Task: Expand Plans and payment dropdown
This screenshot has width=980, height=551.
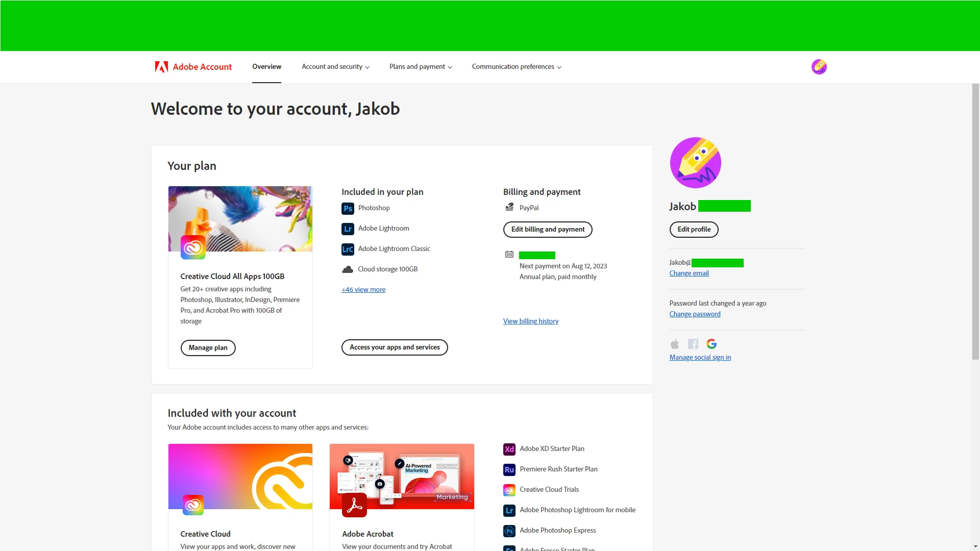Action: pos(421,67)
